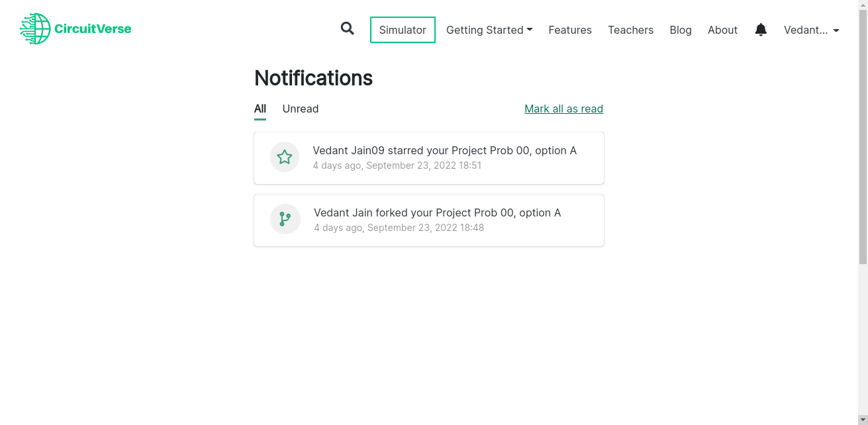Viewport: 868px width, 425px height.
Task: Go to the Blog section
Action: [x=681, y=30]
